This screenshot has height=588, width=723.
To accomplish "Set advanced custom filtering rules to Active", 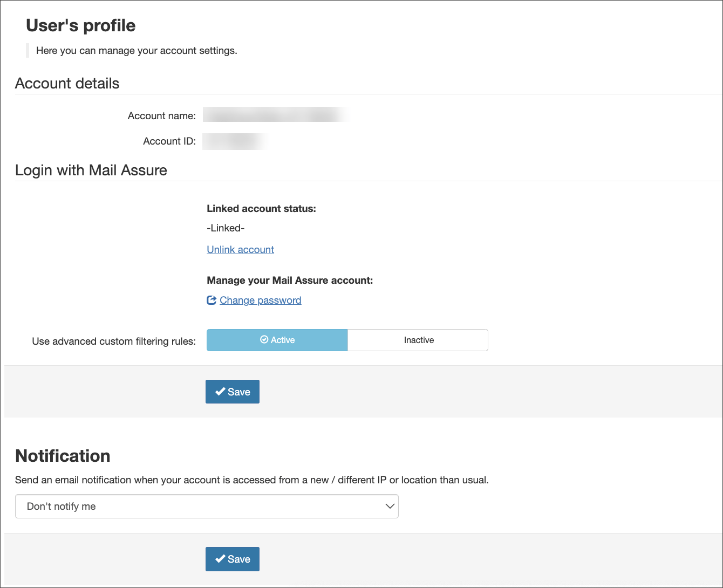I will 277,340.
